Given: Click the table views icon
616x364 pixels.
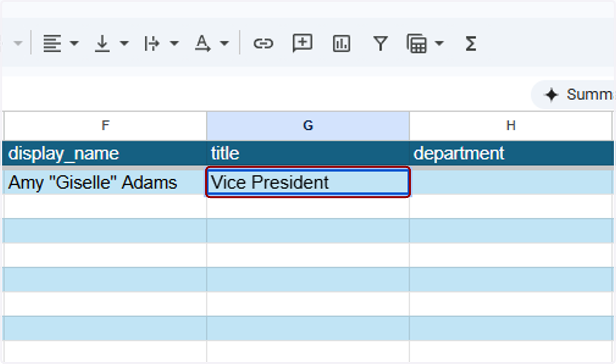Looking at the screenshot, I should 417,44.
